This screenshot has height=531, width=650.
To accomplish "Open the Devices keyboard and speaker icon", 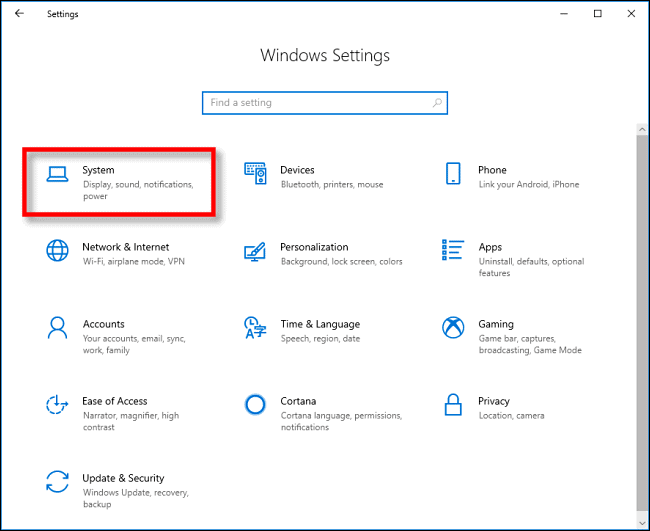I will pos(255,174).
